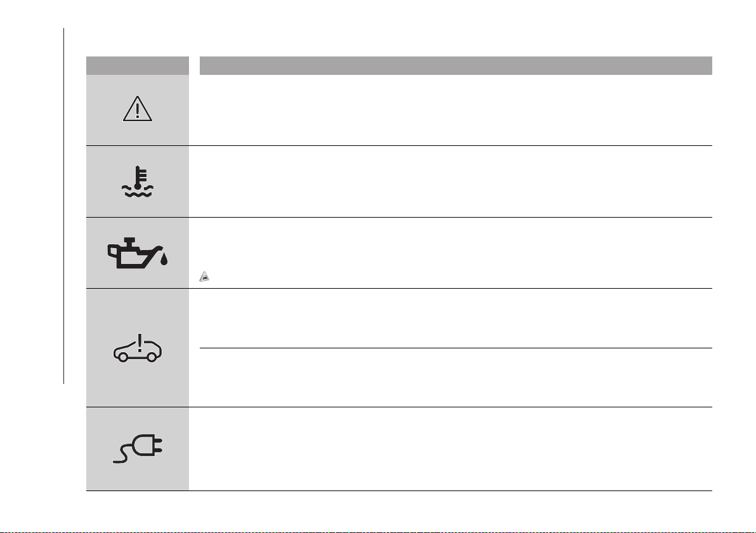
Task: Select upper blank section beside the car icon
Action: 455,319
